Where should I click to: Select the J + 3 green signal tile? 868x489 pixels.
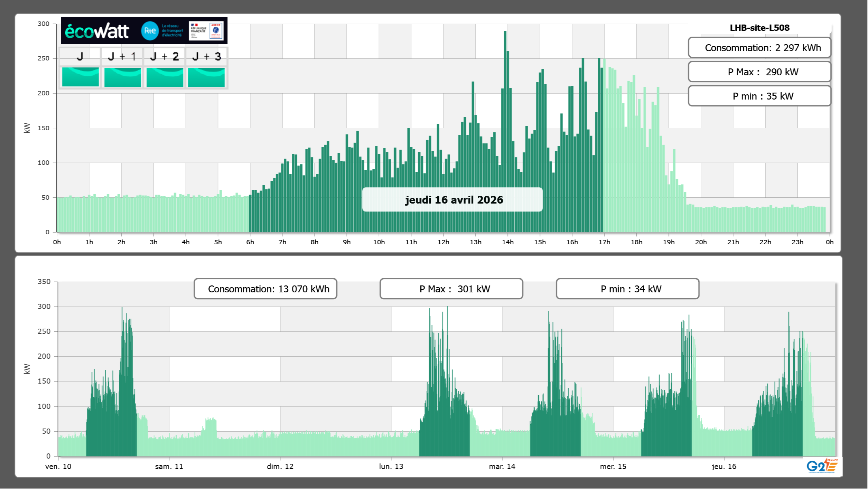206,77
